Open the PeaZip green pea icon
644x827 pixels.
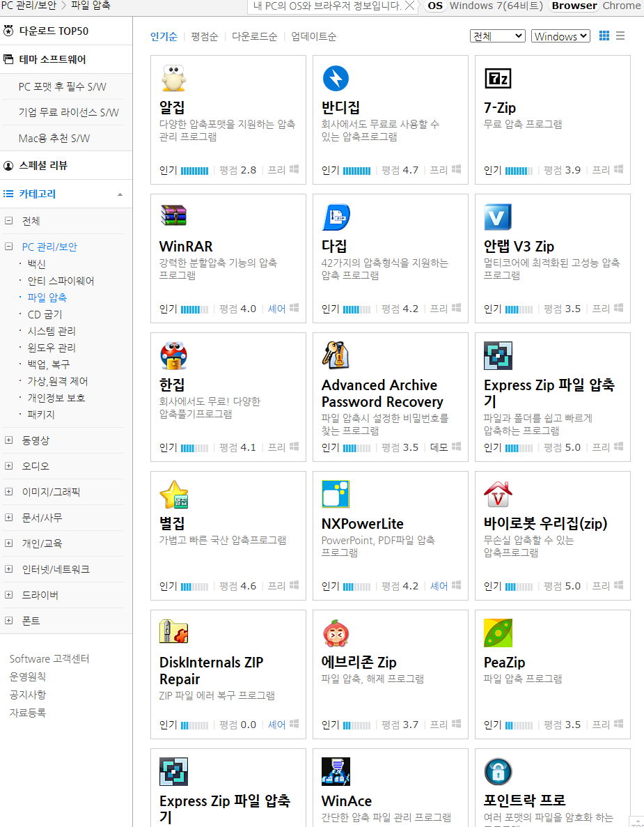498,633
